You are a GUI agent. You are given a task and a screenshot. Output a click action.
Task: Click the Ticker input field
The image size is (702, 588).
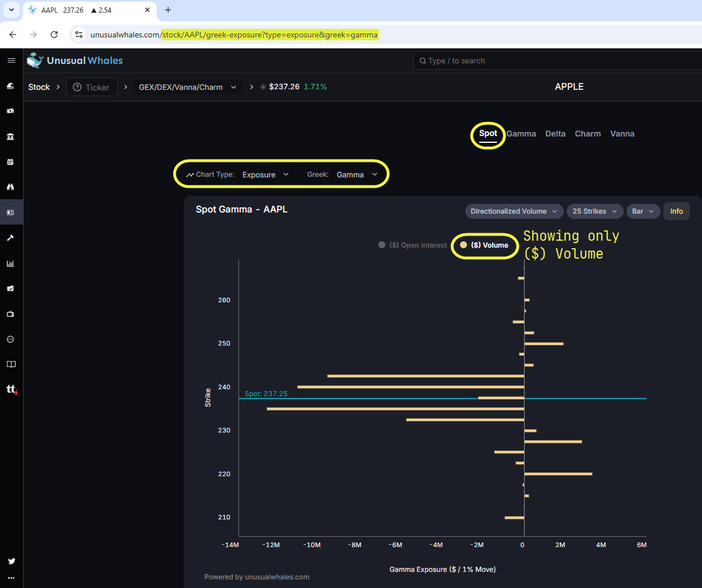click(x=92, y=87)
